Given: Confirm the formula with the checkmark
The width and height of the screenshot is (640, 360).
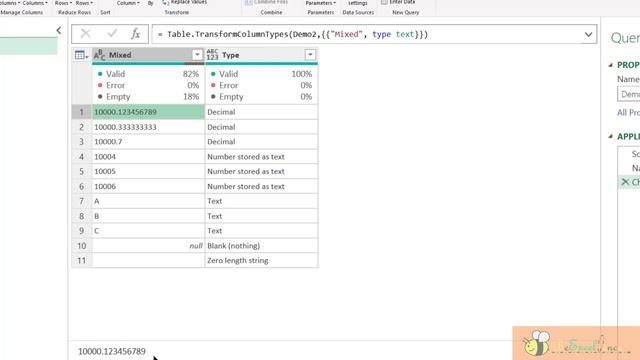Looking at the screenshot, I should pos(112,33).
